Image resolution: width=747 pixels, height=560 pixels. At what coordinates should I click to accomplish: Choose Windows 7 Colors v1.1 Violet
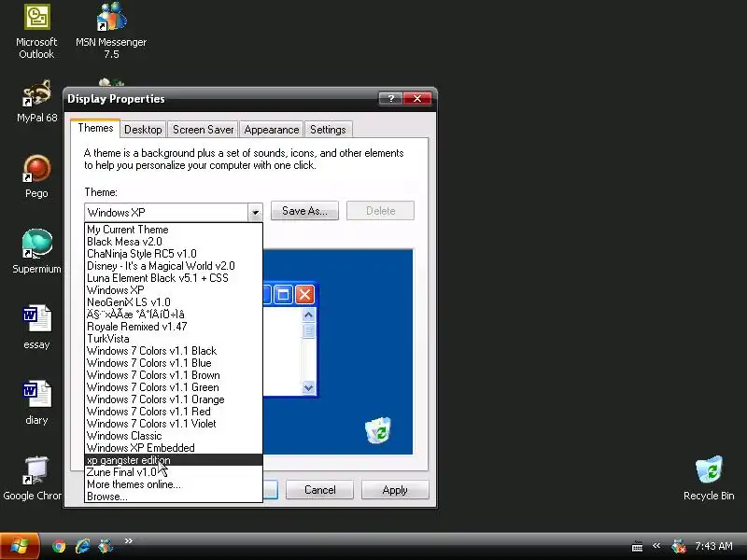point(174,424)
